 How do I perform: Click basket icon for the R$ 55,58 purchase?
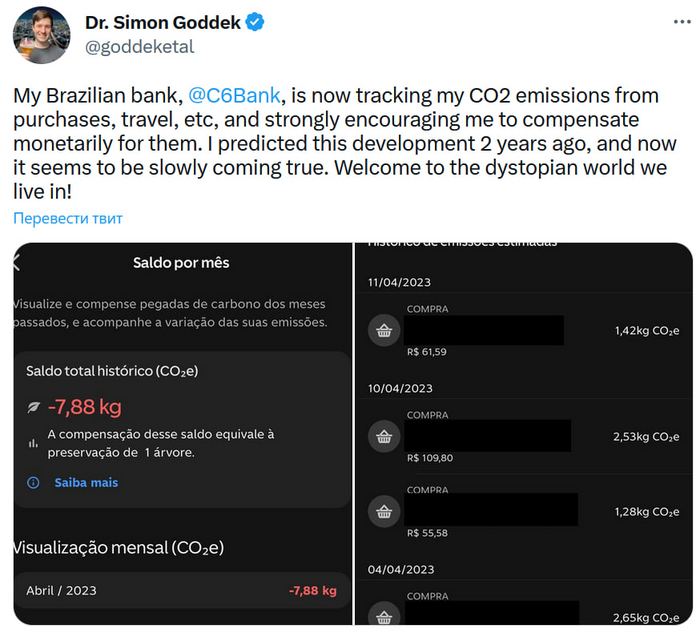point(384,512)
